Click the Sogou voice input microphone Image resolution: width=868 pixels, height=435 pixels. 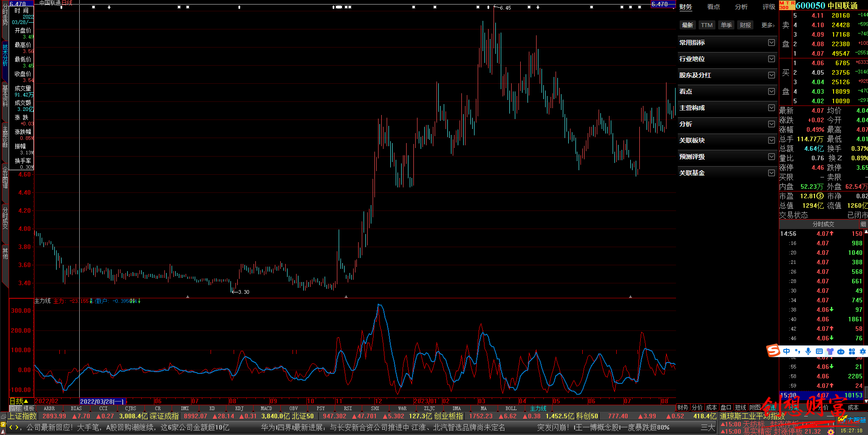click(808, 351)
